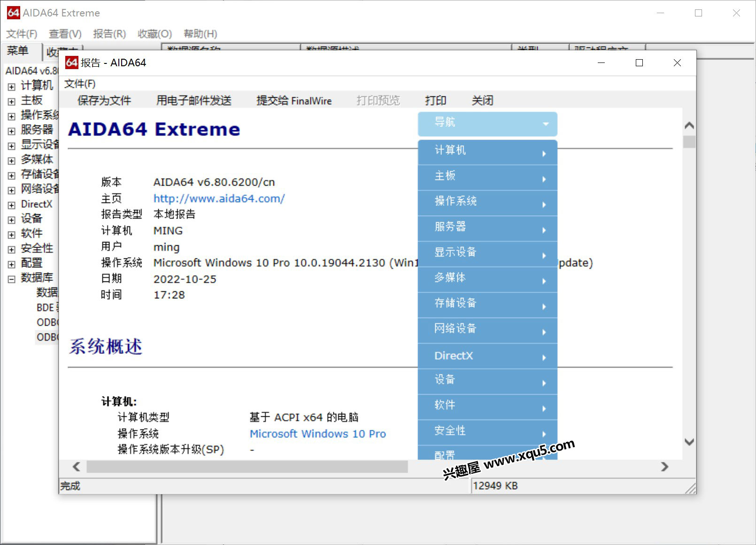Expand the DirectX tree node

(12, 205)
